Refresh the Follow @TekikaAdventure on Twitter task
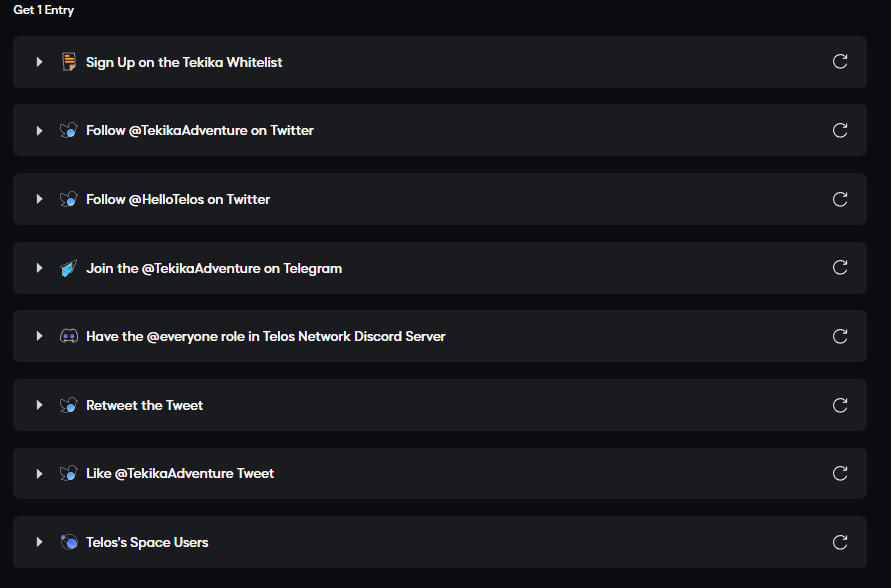 tap(840, 130)
